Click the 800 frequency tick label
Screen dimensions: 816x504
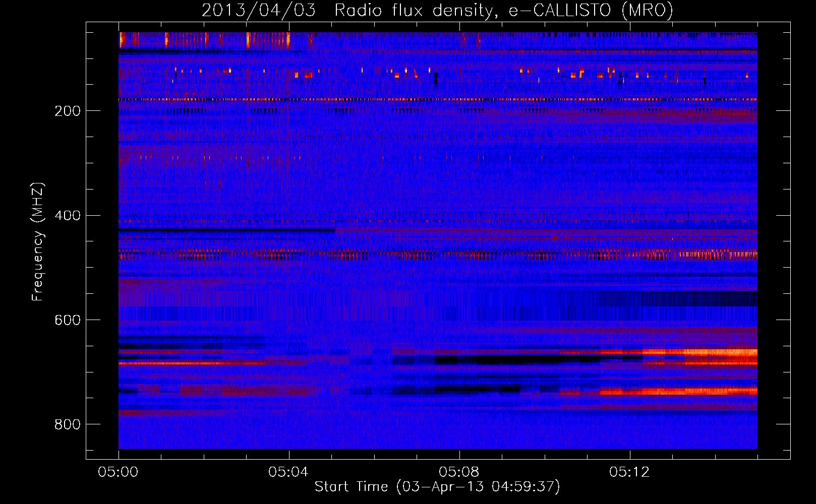pyautogui.click(x=68, y=425)
